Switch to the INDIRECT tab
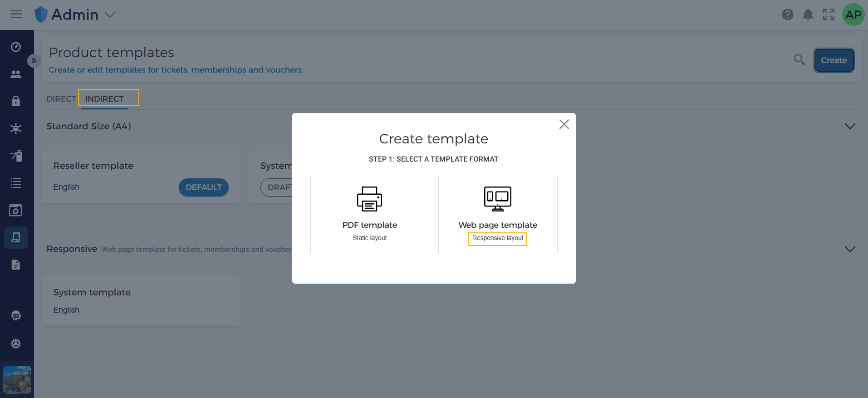Viewport: 868px width, 398px height. click(x=104, y=98)
